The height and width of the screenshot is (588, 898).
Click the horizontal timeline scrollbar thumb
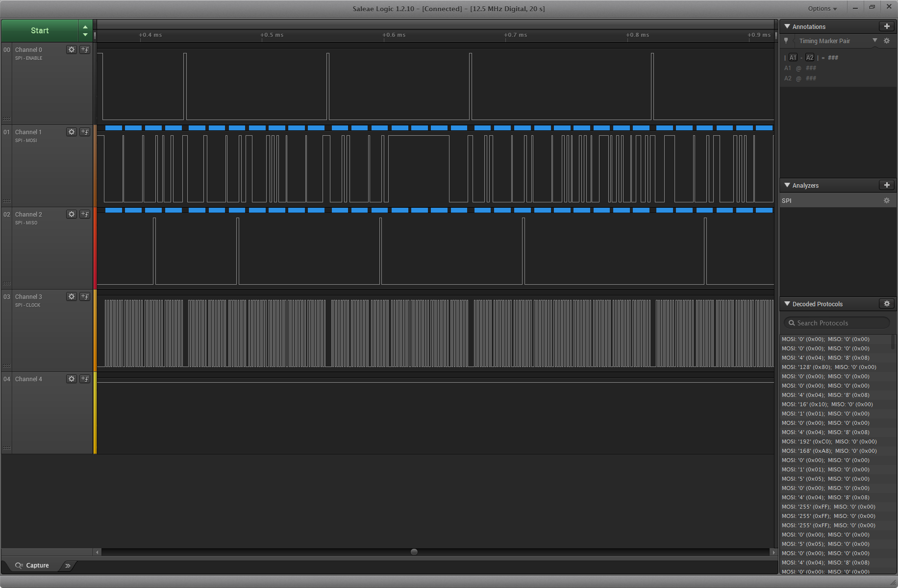pyautogui.click(x=414, y=552)
